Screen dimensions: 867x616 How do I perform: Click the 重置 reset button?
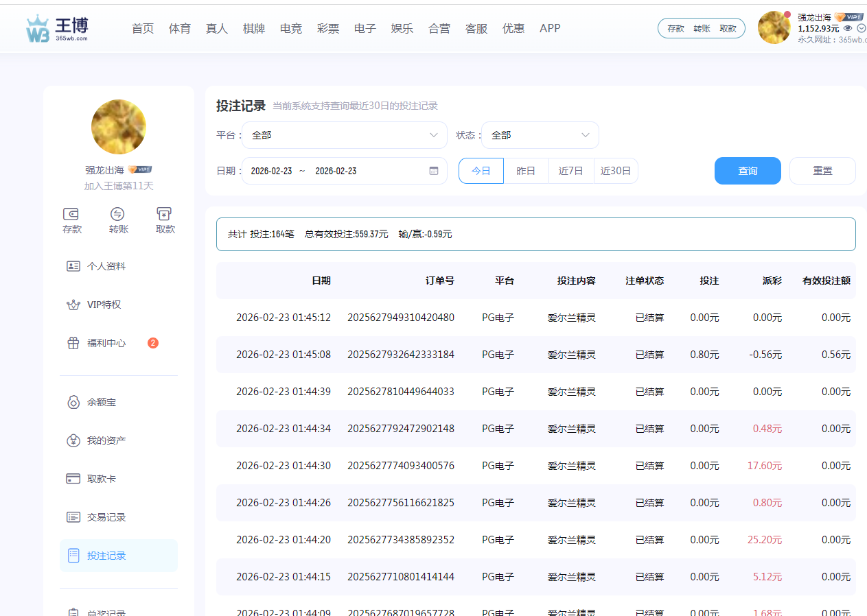tap(822, 171)
